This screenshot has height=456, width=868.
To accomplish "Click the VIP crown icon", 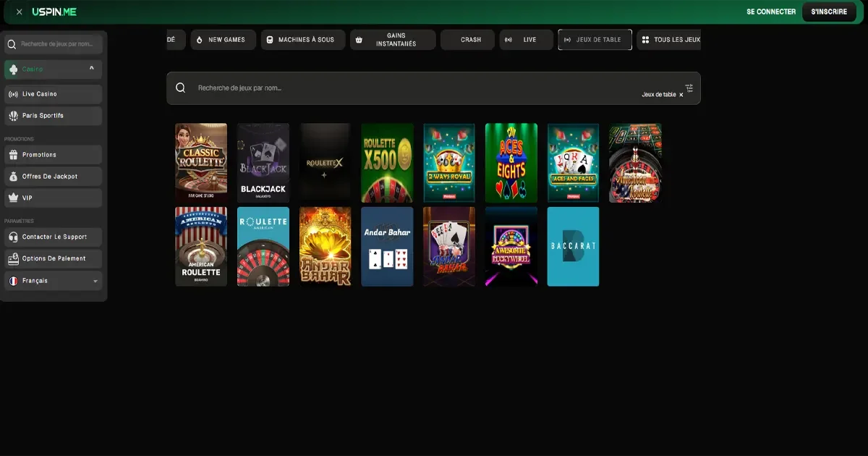I will pyautogui.click(x=13, y=198).
